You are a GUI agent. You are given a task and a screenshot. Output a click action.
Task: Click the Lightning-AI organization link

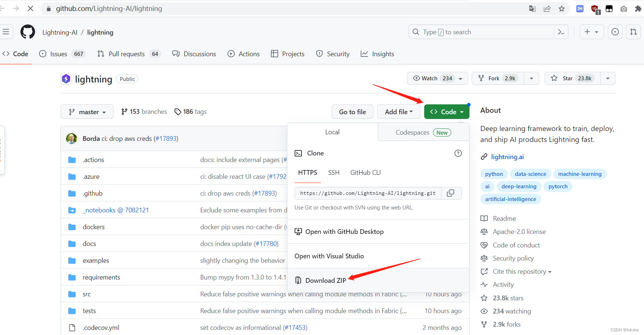pos(60,32)
